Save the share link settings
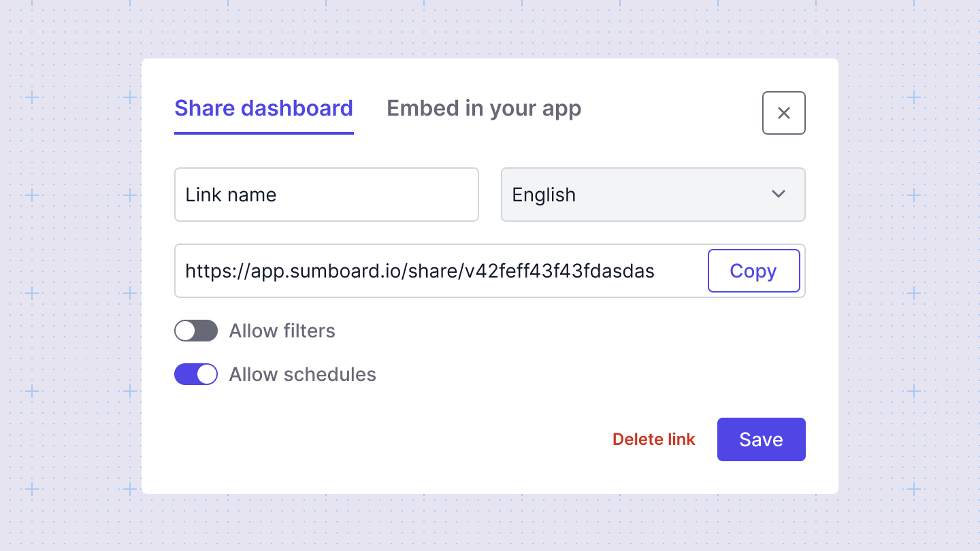The height and width of the screenshot is (551, 980). pos(761,439)
